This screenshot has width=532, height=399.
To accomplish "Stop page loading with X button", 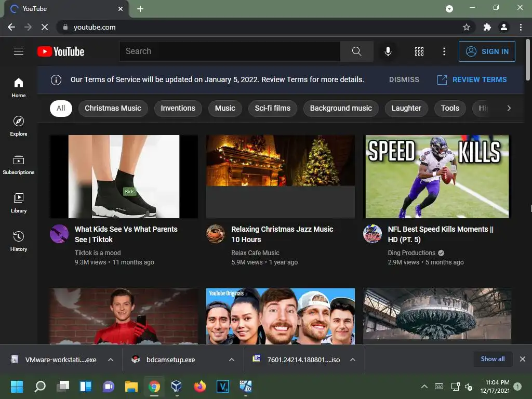I will [45, 27].
